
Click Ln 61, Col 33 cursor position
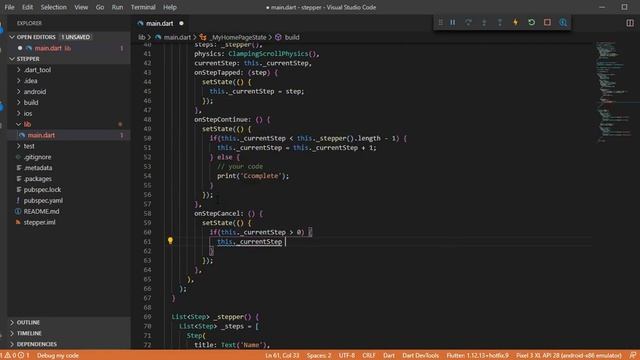pyautogui.click(x=282, y=356)
